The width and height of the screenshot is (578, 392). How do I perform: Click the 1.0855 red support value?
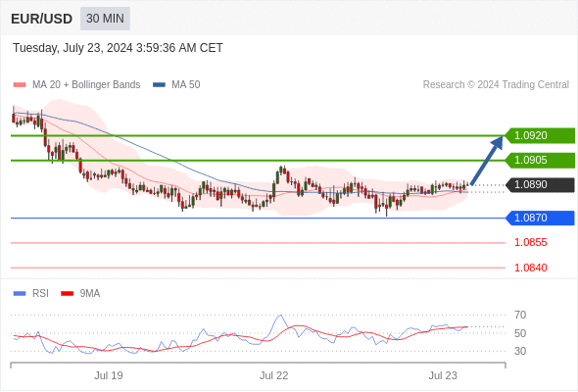click(530, 242)
